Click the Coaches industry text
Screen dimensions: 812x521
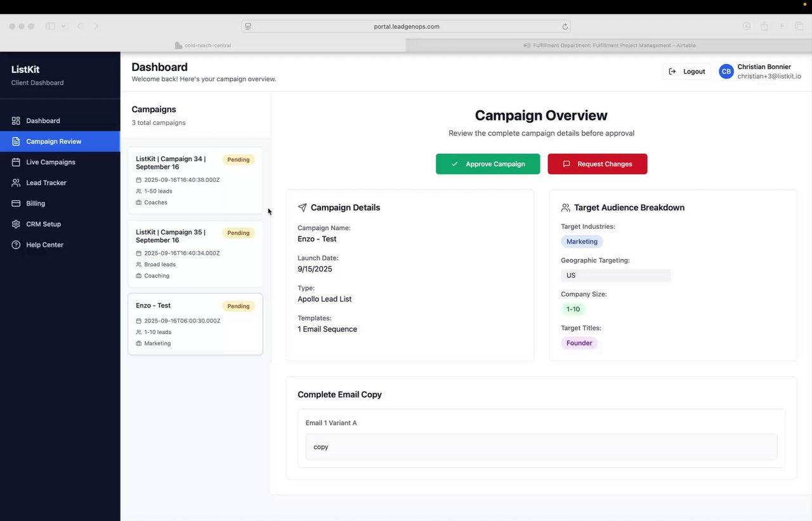156,203
